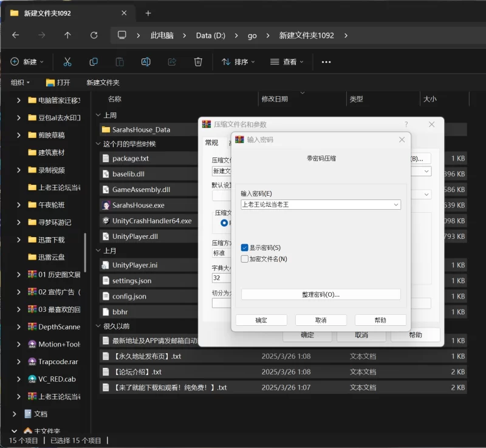Expand the 午夜轮班 folder in sidebar
The height and width of the screenshot is (448, 486).
pyautogui.click(x=19, y=205)
